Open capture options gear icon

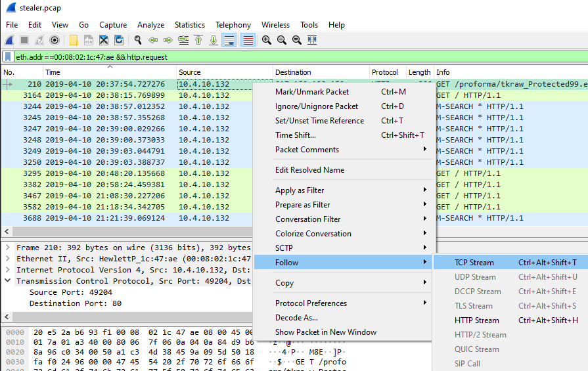tap(55, 40)
